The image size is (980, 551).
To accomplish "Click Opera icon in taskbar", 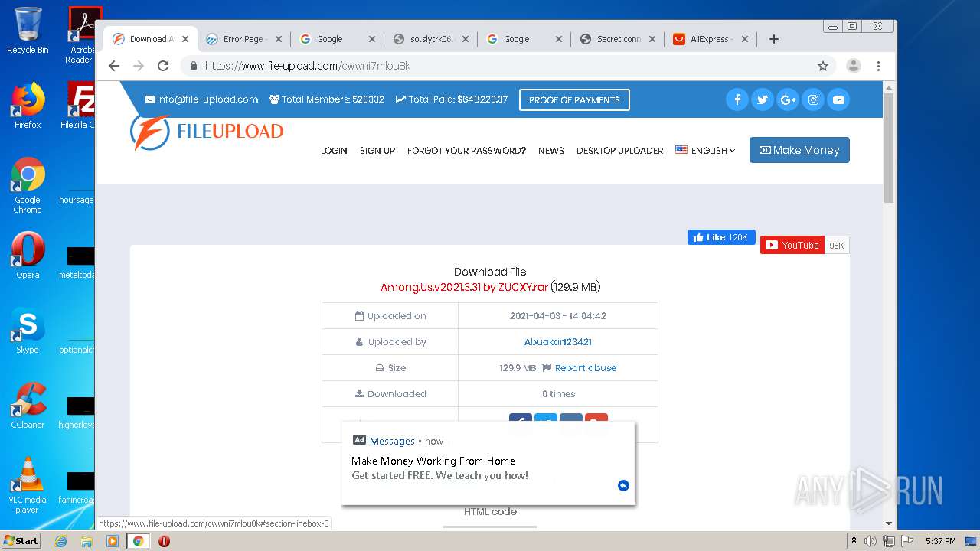I will click(x=164, y=541).
